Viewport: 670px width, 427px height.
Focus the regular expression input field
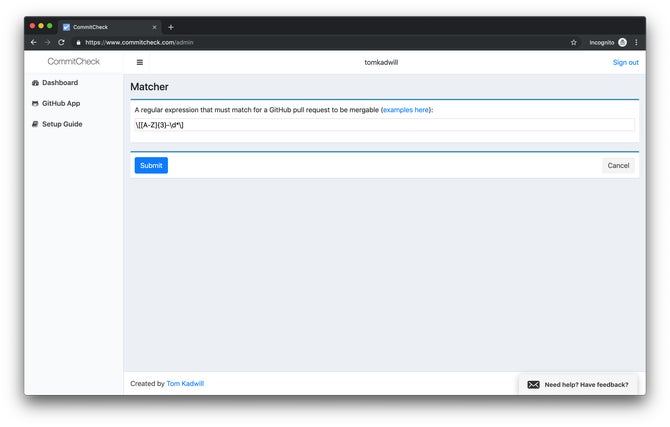[x=385, y=125]
